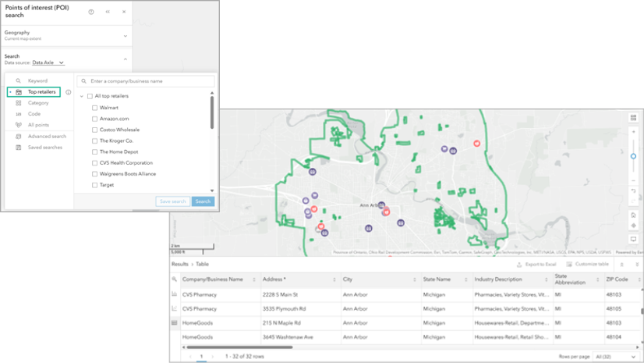Sort by Address column
644x363 pixels.
pos(334,279)
